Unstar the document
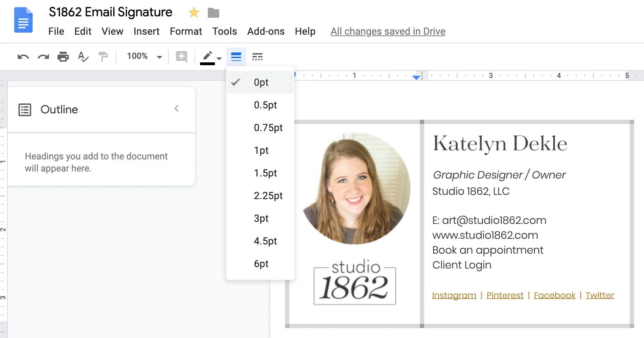This screenshot has width=644, height=338. point(193,12)
